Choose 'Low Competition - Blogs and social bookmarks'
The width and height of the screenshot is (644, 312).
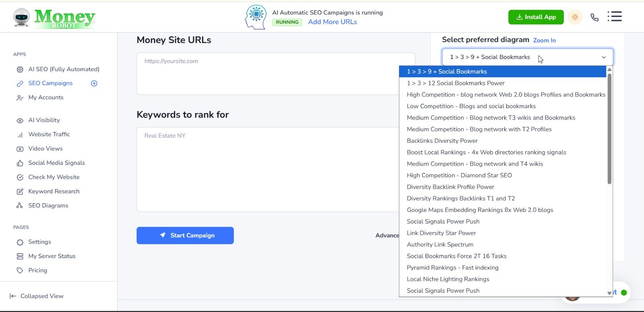(x=502, y=106)
